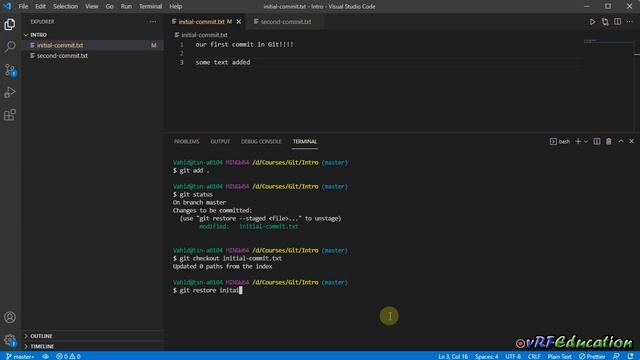Open the Run and Debug view

coord(10,92)
